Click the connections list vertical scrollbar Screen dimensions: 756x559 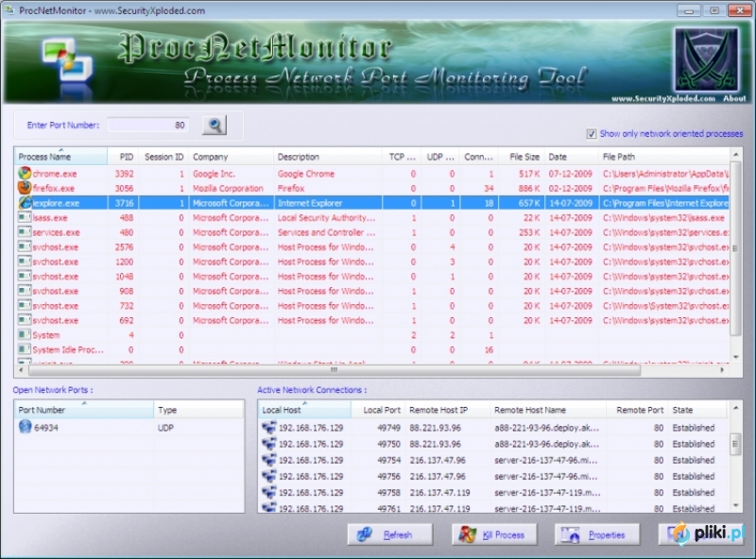tap(736, 444)
